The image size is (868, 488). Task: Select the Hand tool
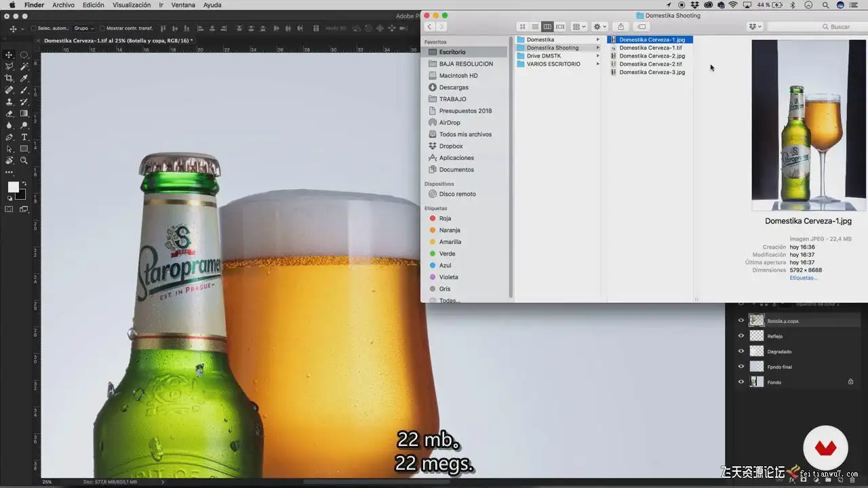9,161
